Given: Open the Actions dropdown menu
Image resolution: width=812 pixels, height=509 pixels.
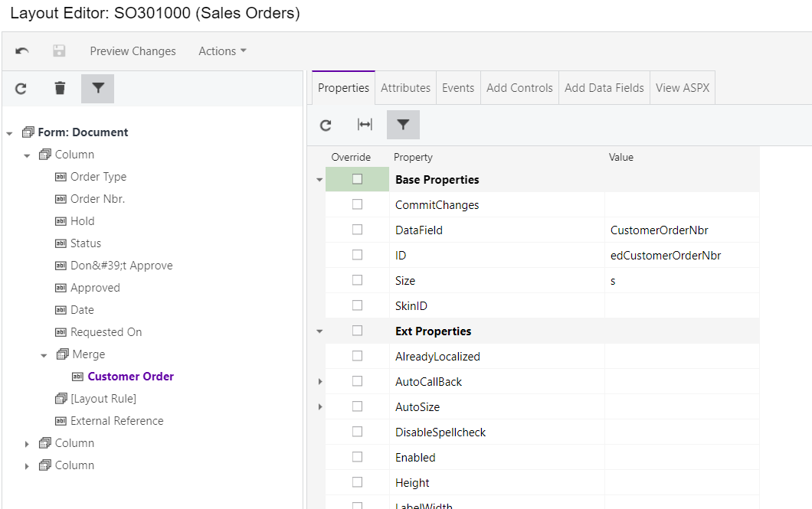Looking at the screenshot, I should 222,51.
